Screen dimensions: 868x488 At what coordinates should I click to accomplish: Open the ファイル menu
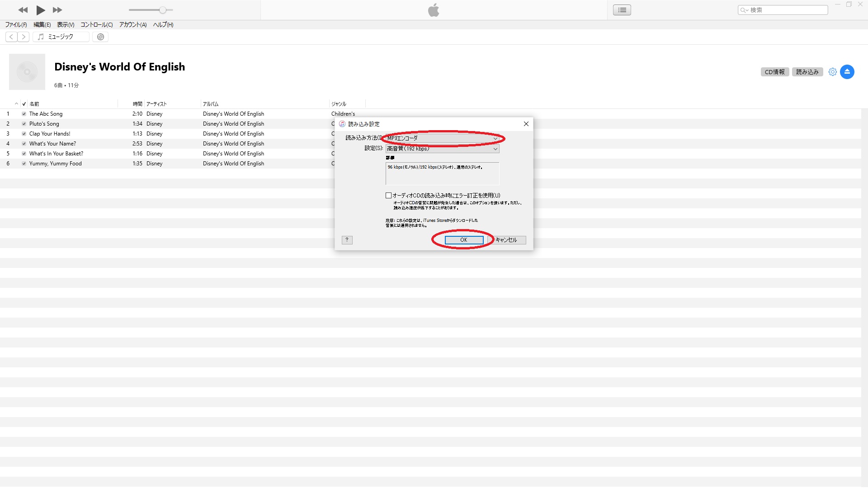pyautogui.click(x=16, y=25)
